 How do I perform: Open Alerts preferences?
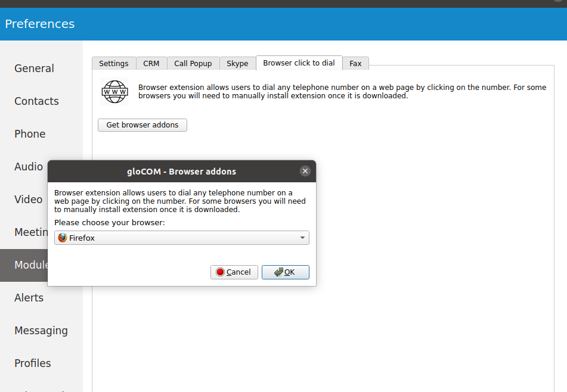click(x=29, y=298)
